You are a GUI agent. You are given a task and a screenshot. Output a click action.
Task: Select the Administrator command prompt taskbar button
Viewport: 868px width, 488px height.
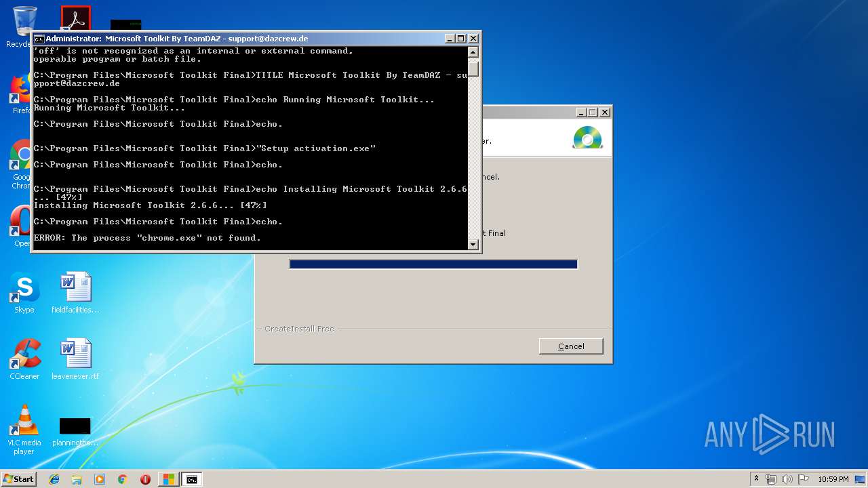pos(191,479)
